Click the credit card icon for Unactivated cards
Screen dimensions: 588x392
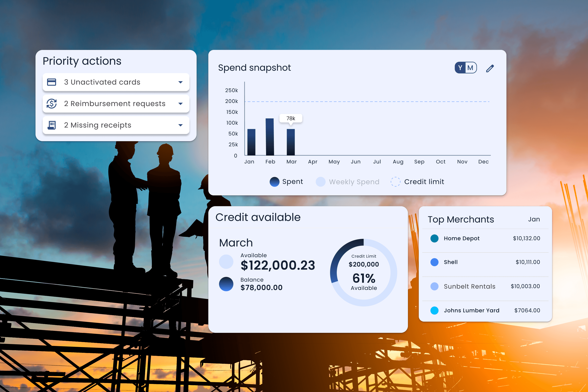click(x=51, y=82)
